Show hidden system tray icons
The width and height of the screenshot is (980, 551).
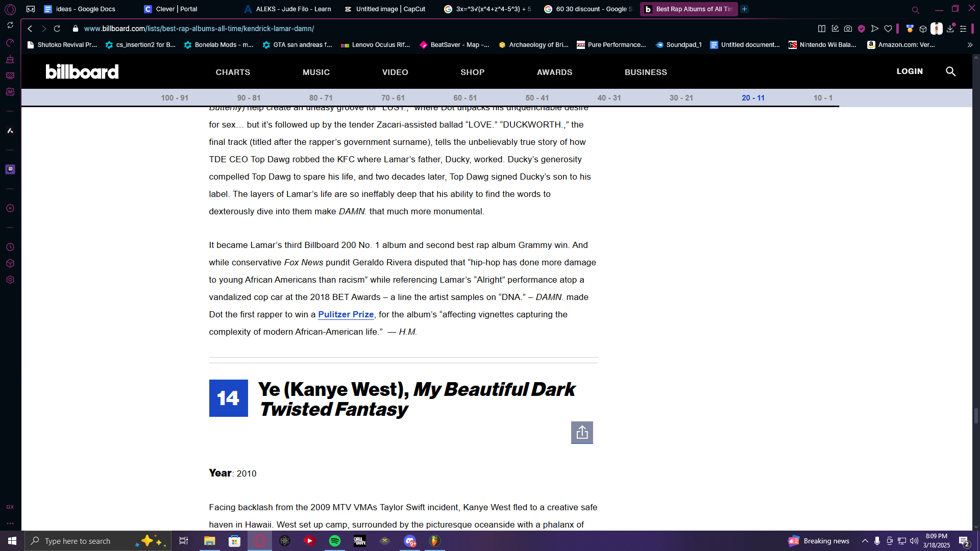[x=865, y=541]
